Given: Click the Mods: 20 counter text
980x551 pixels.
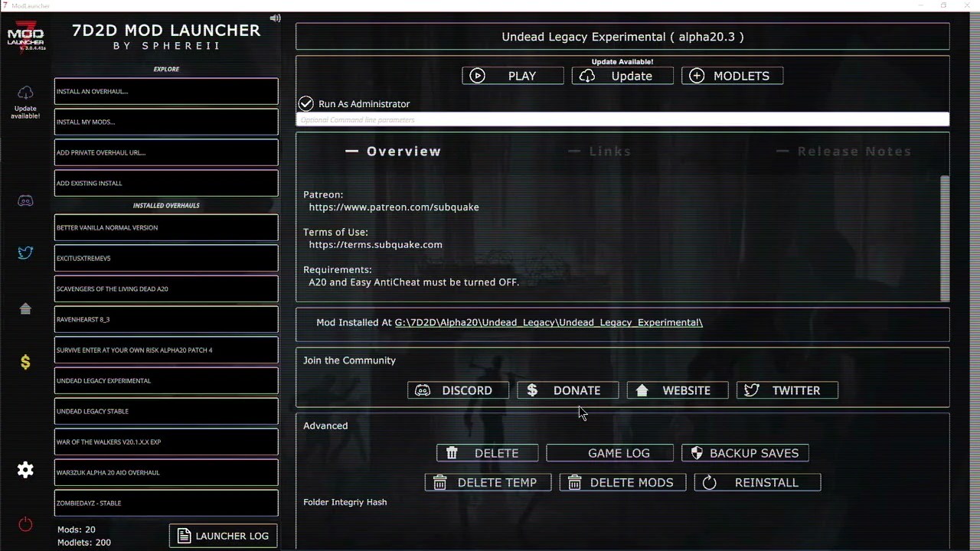Looking at the screenshot, I should (77, 530).
